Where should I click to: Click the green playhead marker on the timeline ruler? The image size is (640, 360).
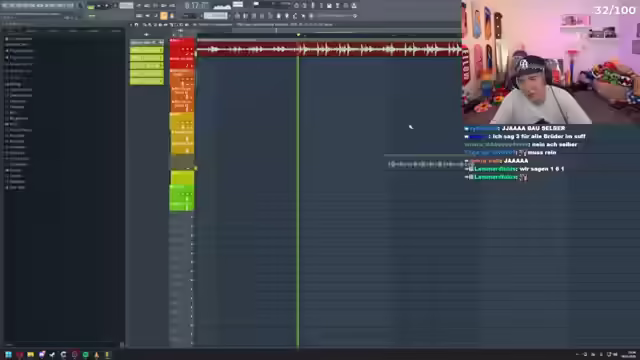click(x=298, y=35)
